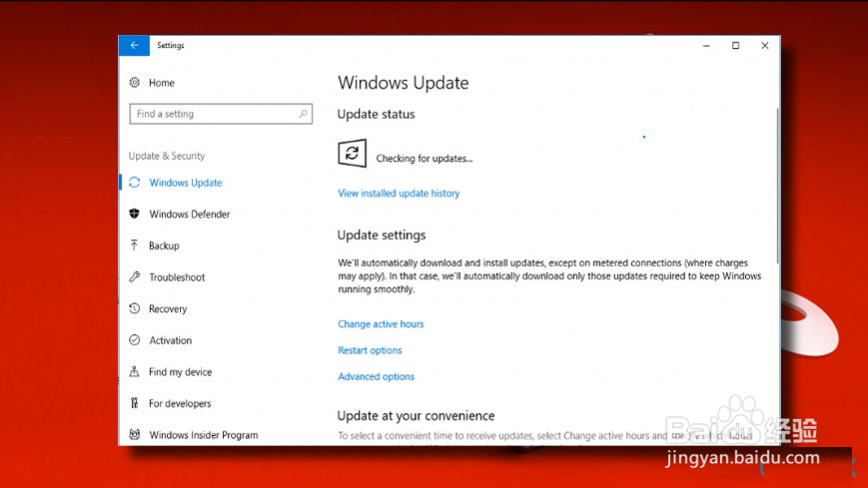Minimize the Settings window

(706, 45)
